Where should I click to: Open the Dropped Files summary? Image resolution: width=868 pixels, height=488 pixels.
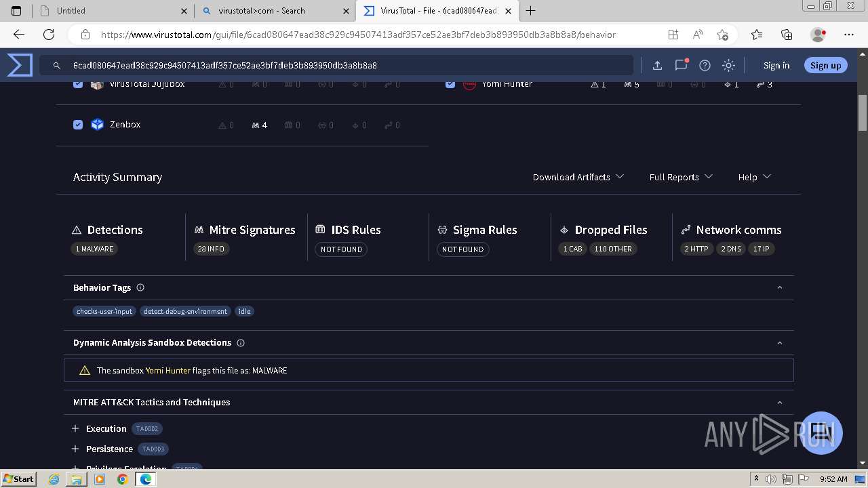pos(605,230)
